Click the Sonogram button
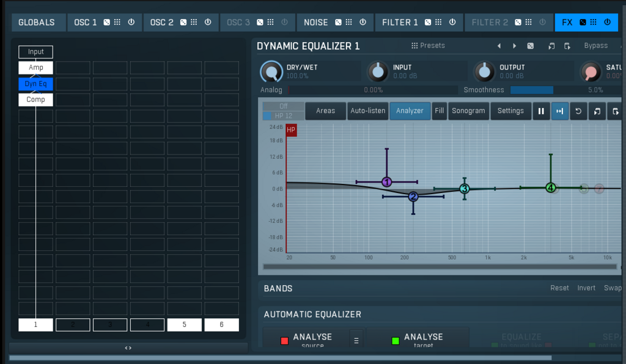This screenshot has width=626, height=364. (468, 111)
